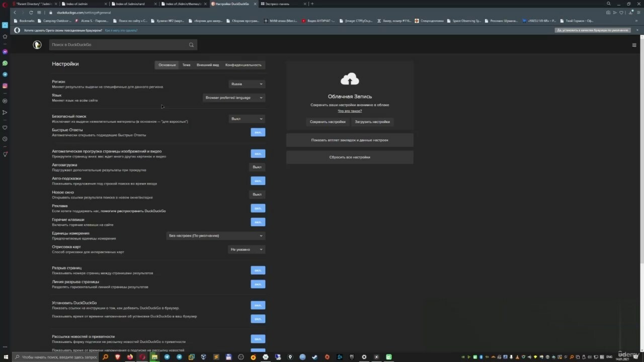The height and width of the screenshot is (362, 644).
Task: Open the Единицы измерения dropdown
Action: (x=216, y=235)
